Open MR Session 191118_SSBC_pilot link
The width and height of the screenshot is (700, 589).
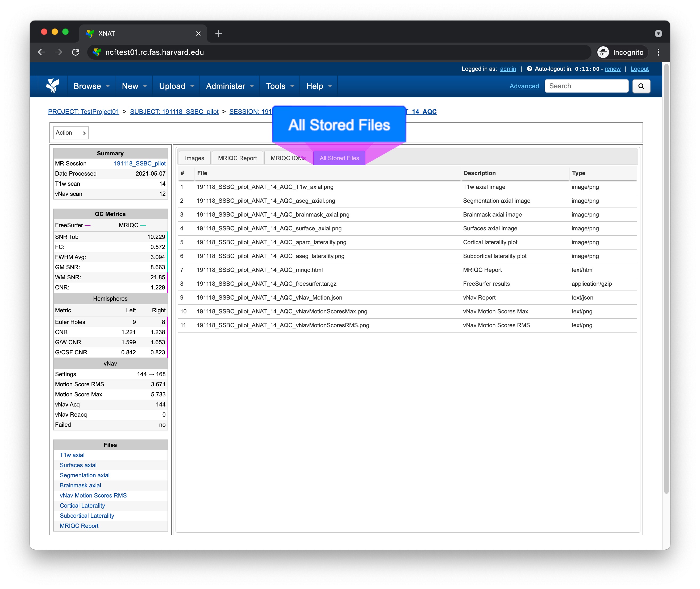[x=140, y=163]
